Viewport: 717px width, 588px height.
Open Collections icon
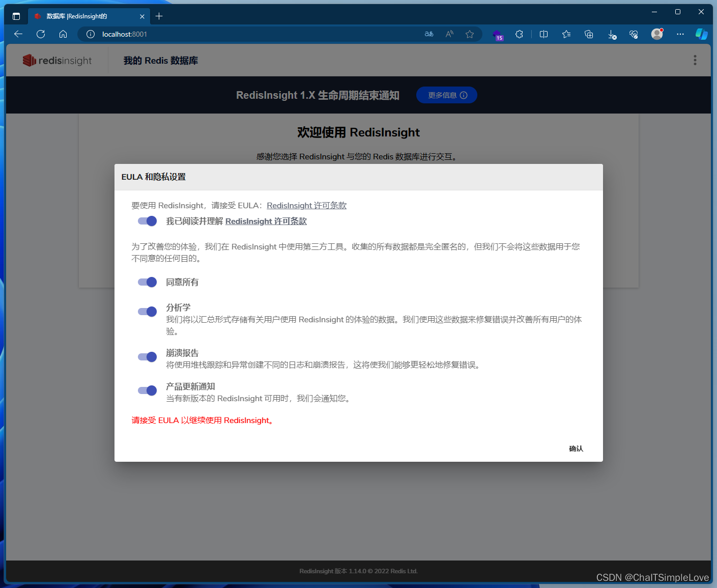click(589, 34)
